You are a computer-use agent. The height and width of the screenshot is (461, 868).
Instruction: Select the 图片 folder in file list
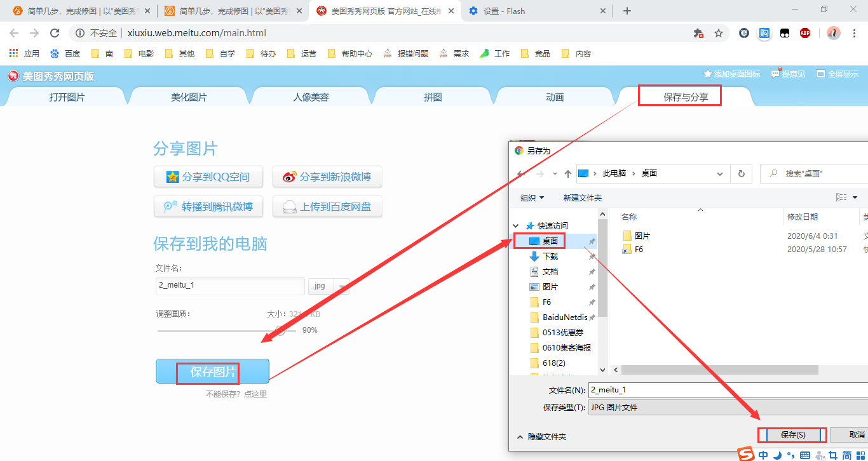pos(637,236)
